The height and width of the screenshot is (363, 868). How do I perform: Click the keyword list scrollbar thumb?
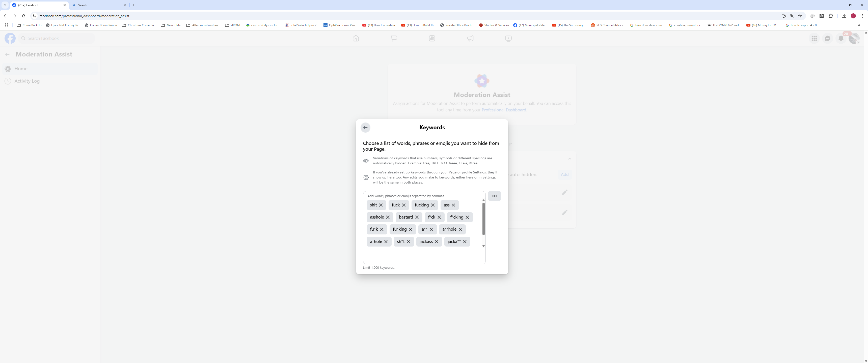(483, 219)
